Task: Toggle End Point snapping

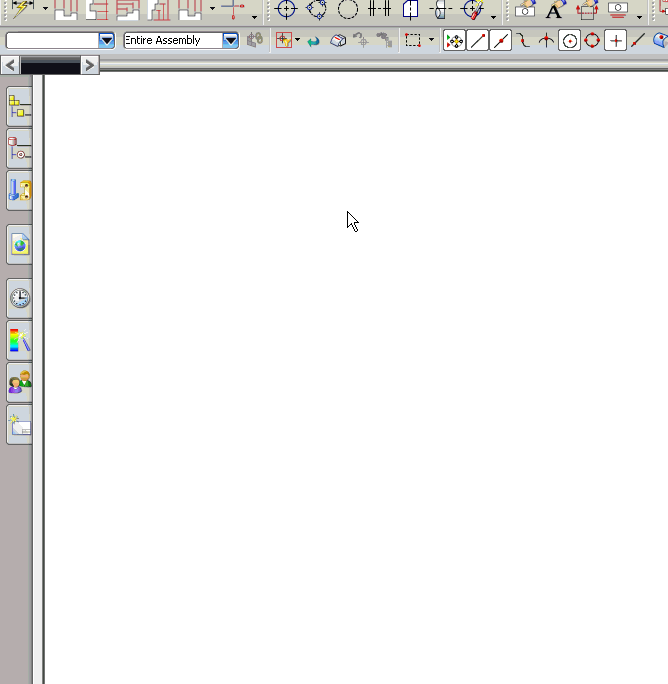Action: [477, 41]
